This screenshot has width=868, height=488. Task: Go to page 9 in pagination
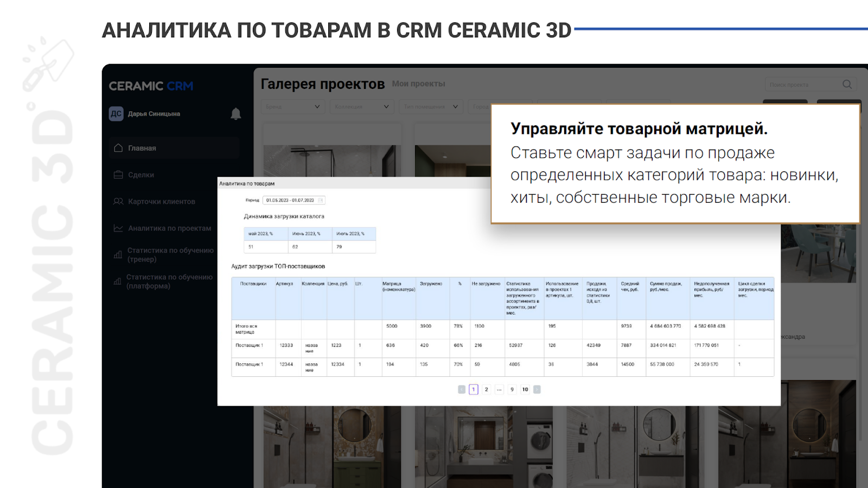pyautogui.click(x=512, y=389)
